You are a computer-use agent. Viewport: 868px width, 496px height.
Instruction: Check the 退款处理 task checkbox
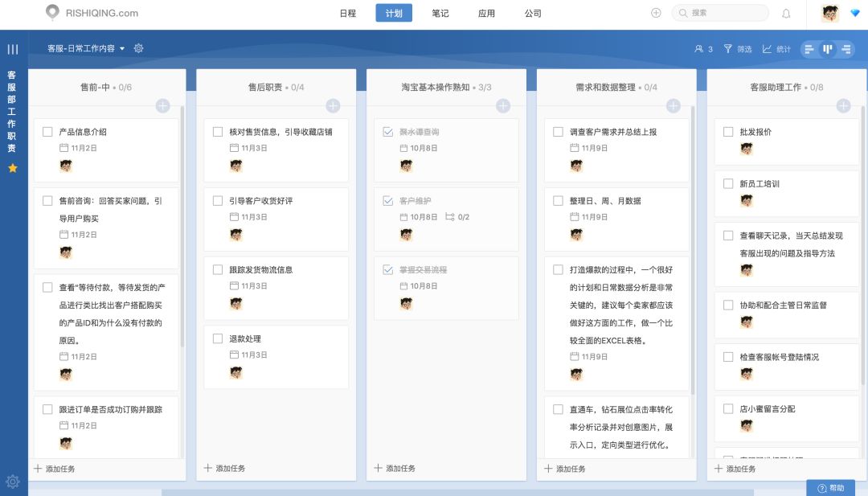click(x=217, y=338)
